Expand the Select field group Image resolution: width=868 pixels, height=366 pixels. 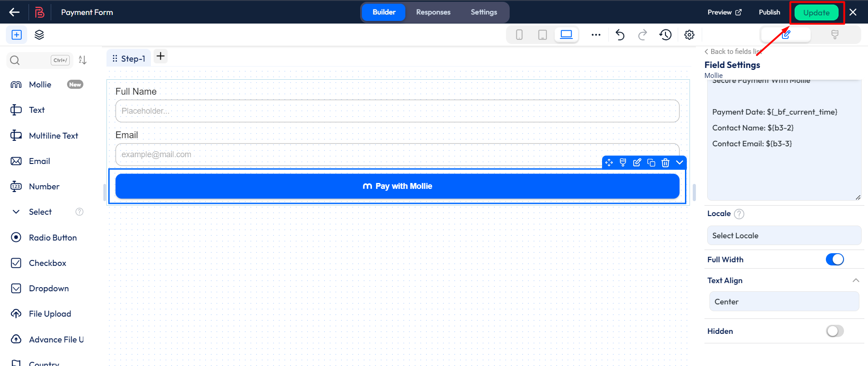(x=16, y=212)
